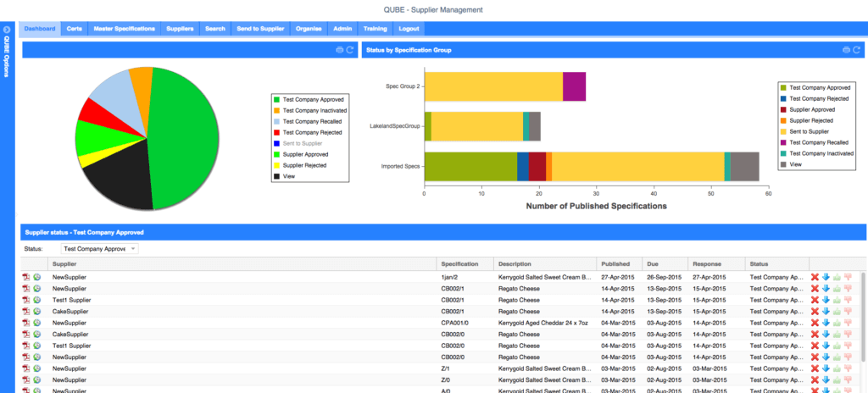Sort table by Status column header
The width and height of the screenshot is (868, 393).
pos(777,264)
